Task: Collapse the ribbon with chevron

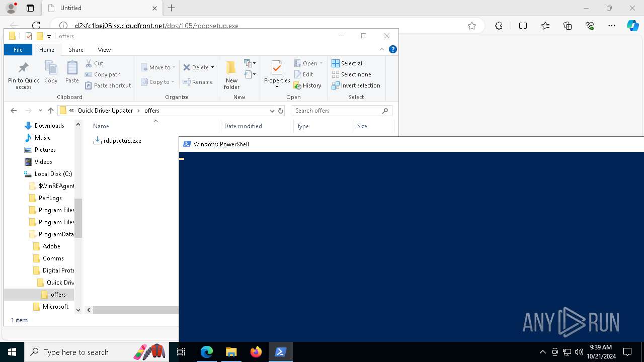Action: (x=382, y=49)
